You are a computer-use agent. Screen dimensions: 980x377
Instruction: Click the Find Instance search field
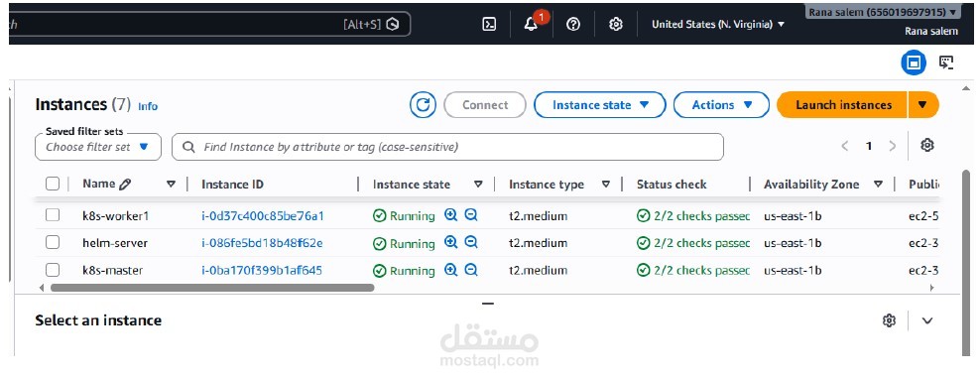(x=447, y=147)
